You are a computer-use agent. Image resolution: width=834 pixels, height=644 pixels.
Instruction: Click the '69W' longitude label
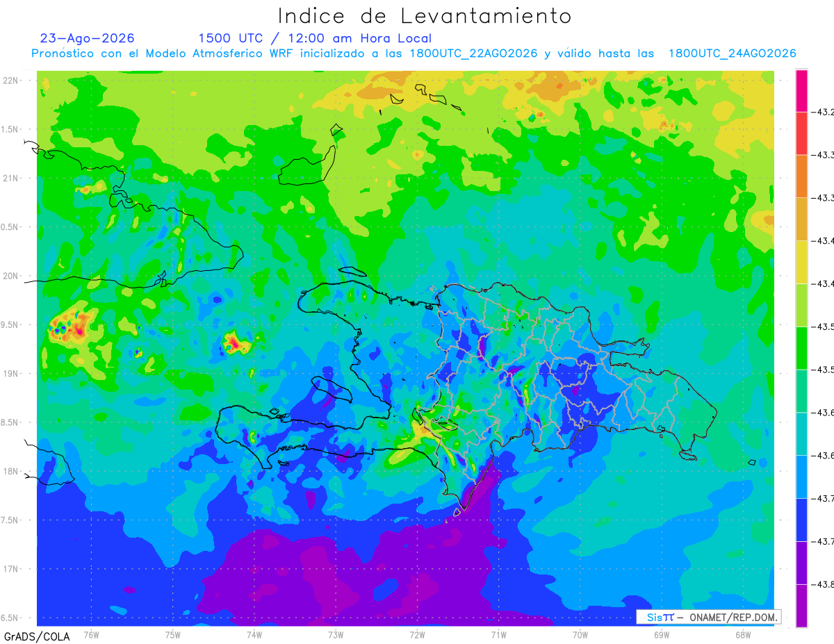[662, 634]
